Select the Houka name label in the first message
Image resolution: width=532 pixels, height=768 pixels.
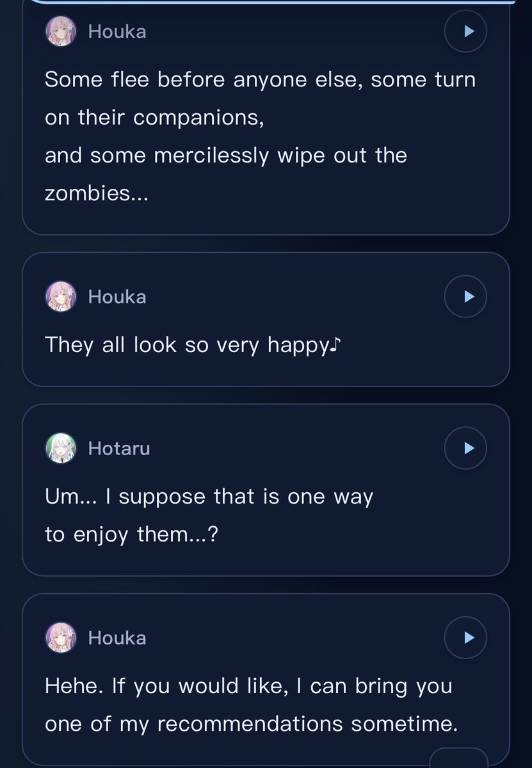(x=117, y=31)
